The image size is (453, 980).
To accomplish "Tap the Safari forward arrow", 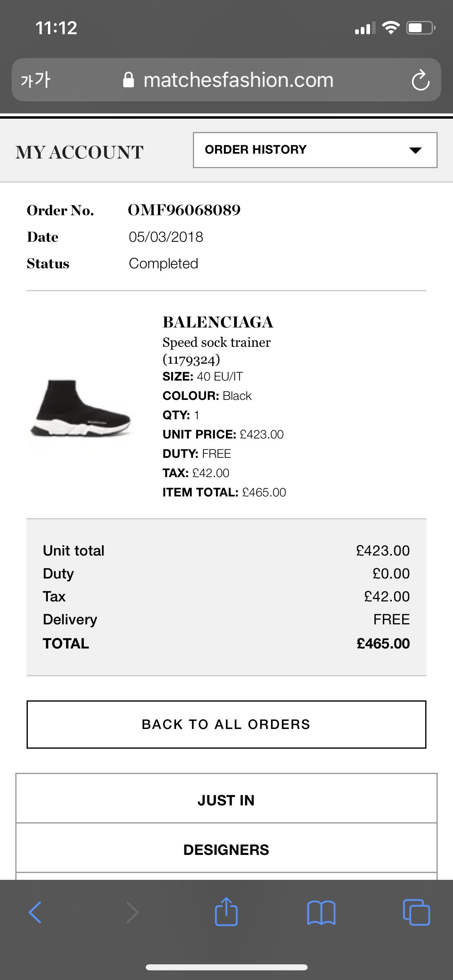I will [x=132, y=912].
